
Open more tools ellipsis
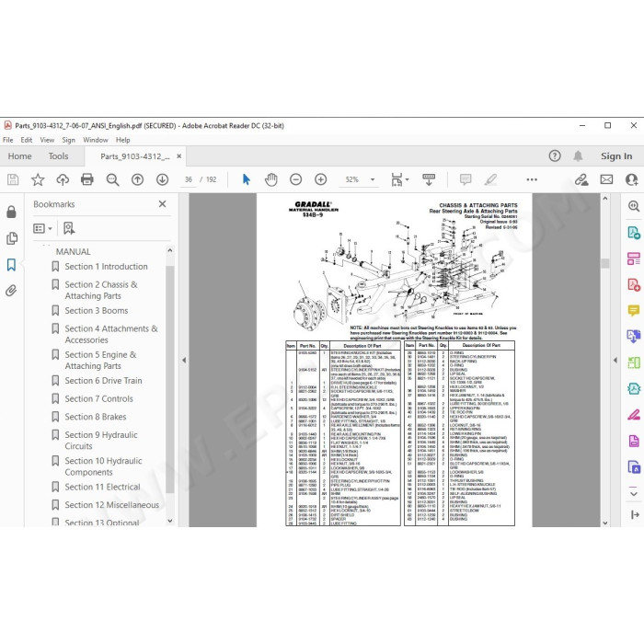pos(532,179)
